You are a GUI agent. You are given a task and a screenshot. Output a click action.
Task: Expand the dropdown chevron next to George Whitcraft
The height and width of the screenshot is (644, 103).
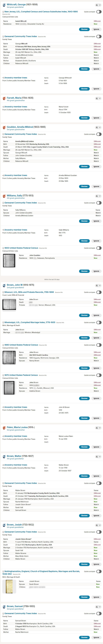[100, 5]
